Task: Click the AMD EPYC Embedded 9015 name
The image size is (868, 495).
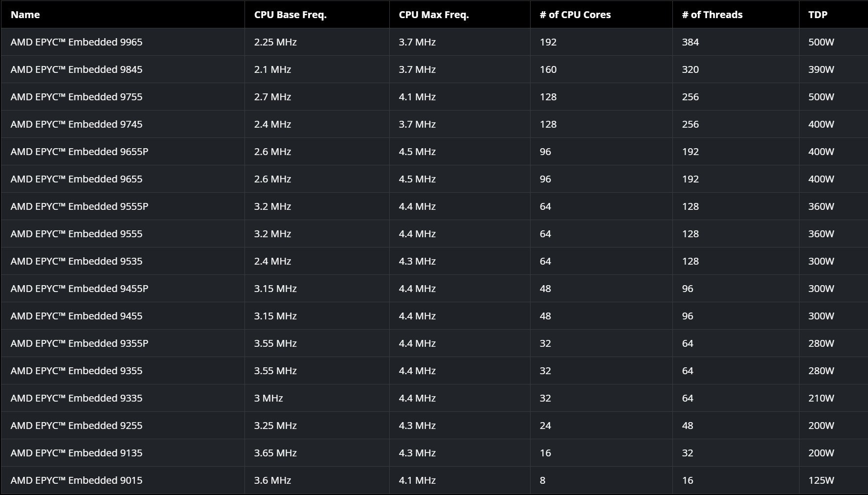Action: coord(76,480)
